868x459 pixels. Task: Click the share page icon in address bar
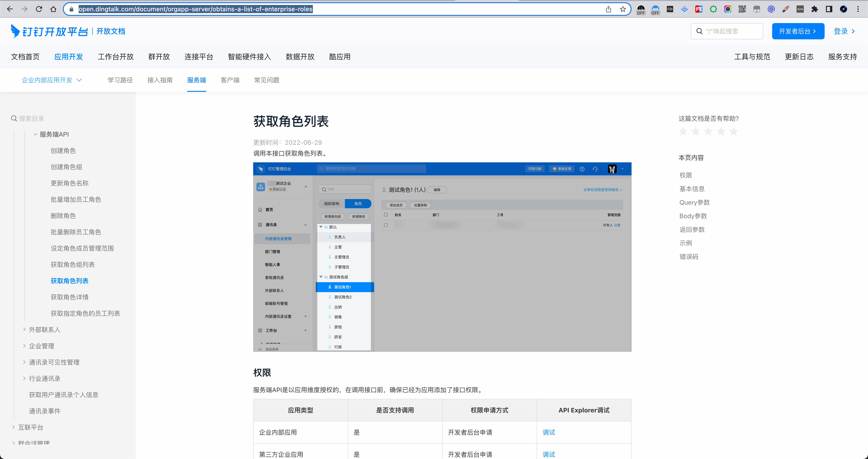(609, 9)
